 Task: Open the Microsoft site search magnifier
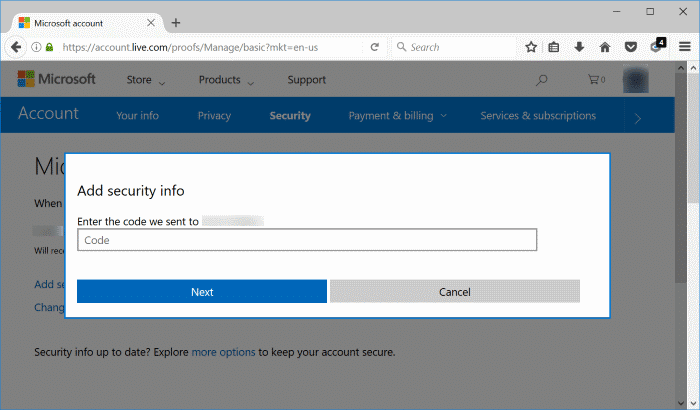click(x=542, y=80)
